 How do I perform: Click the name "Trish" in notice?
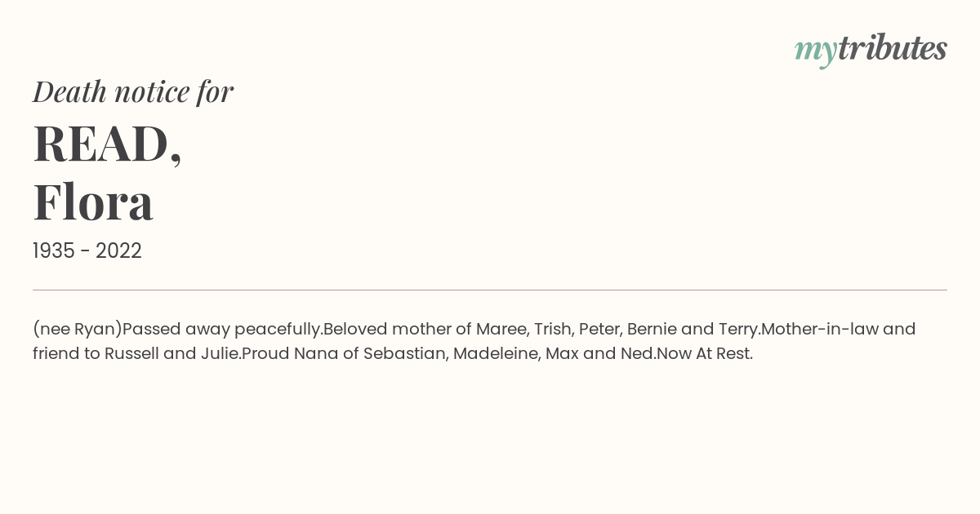click(552, 329)
